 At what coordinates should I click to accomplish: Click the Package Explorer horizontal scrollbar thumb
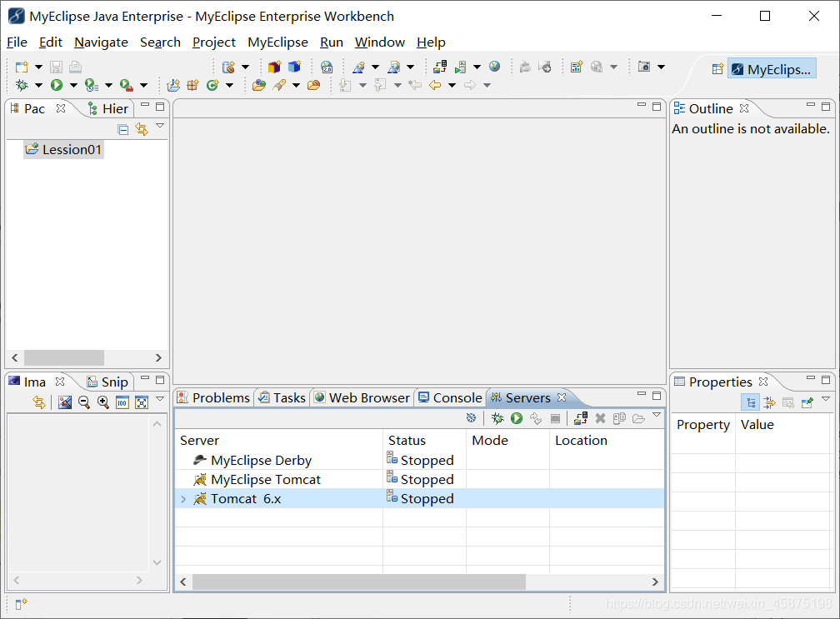(x=63, y=357)
